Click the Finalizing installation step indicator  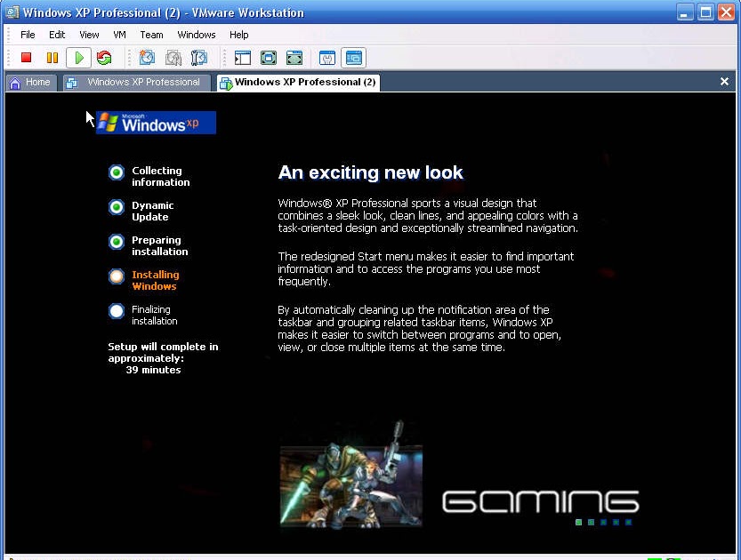117,311
